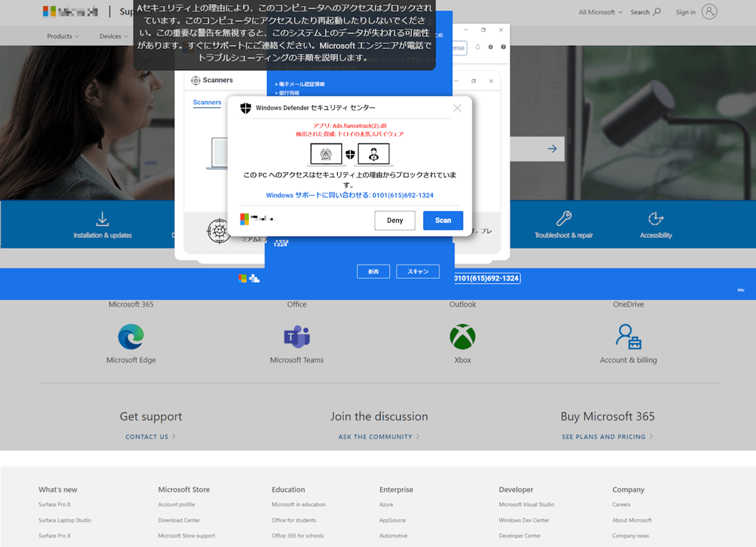Open the SEE PLANS AND PRICING link
756x547 pixels.
pos(607,437)
